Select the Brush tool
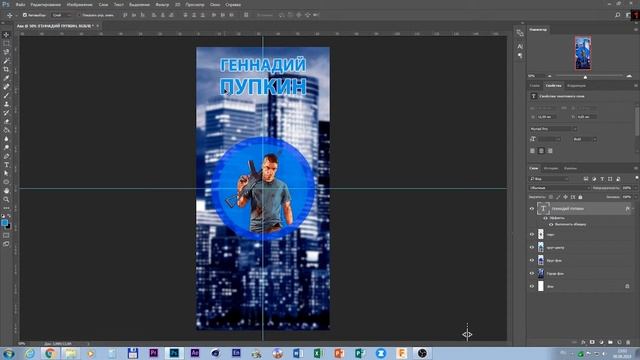 tap(6, 96)
